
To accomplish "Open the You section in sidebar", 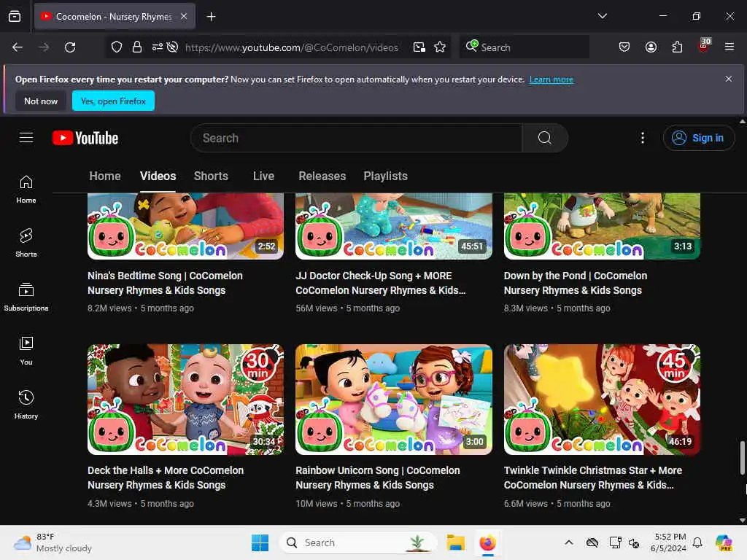I will pyautogui.click(x=26, y=351).
